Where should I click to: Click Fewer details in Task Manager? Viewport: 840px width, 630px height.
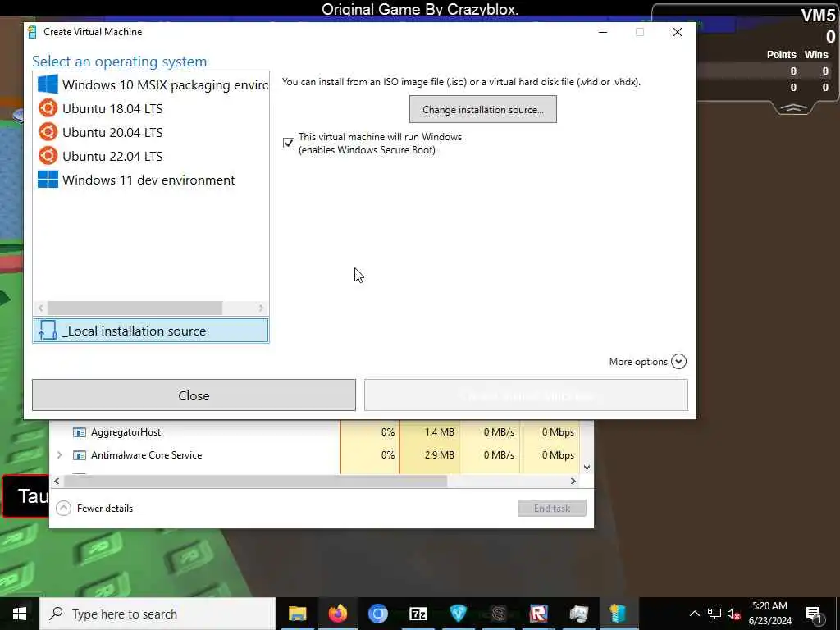coord(95,509)
